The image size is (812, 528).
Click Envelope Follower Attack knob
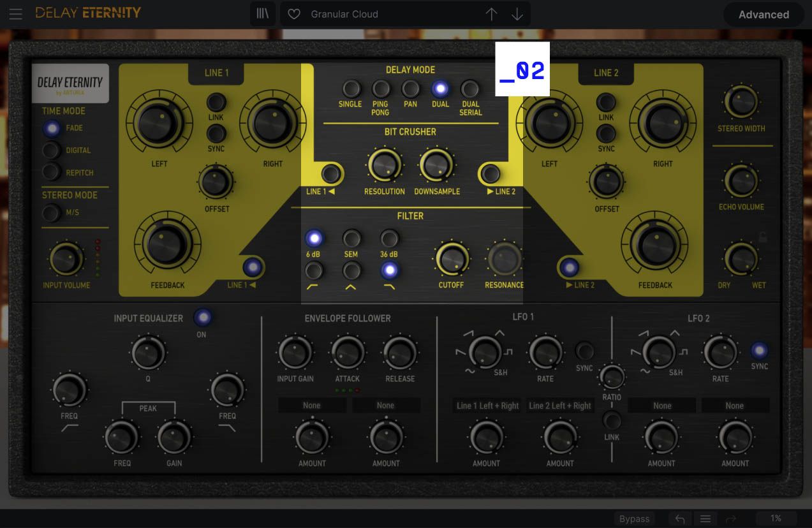(x=348, y=353)
